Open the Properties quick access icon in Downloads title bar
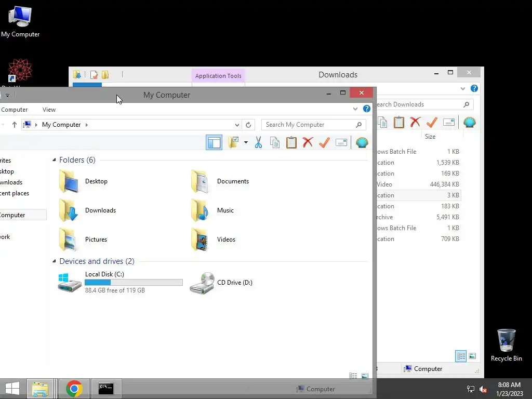 click(95, 75)
